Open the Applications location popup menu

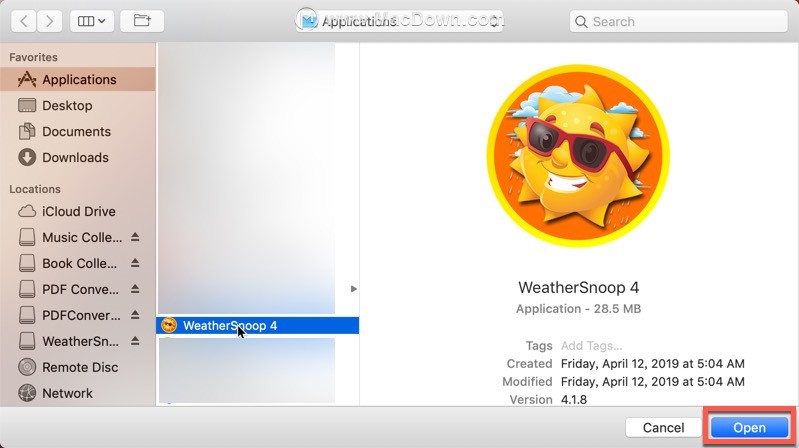(399, 21)
